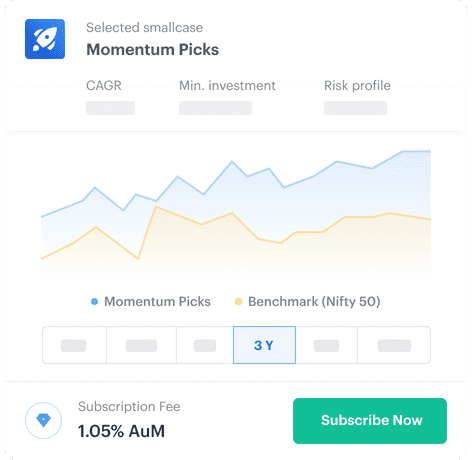Click the blue Momentum Picks chart line peak
The height and width of the screenshot is (460, 472).
click(416, 151)
